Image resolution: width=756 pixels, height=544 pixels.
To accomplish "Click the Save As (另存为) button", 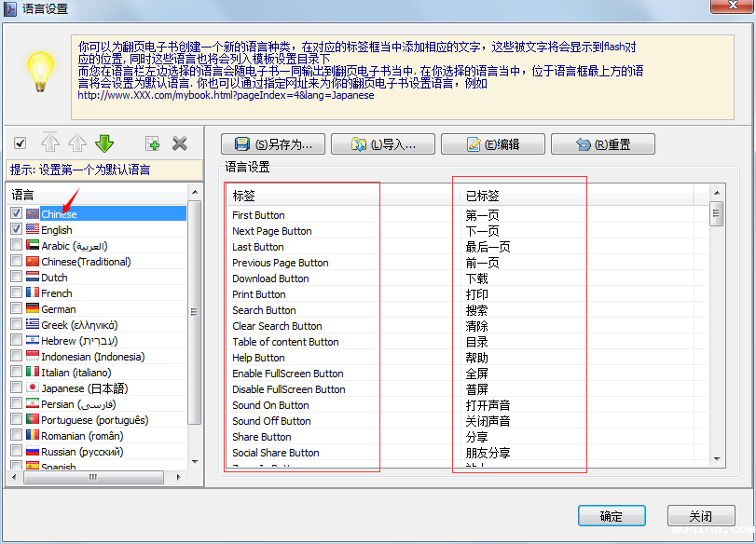I will point(273,144).
